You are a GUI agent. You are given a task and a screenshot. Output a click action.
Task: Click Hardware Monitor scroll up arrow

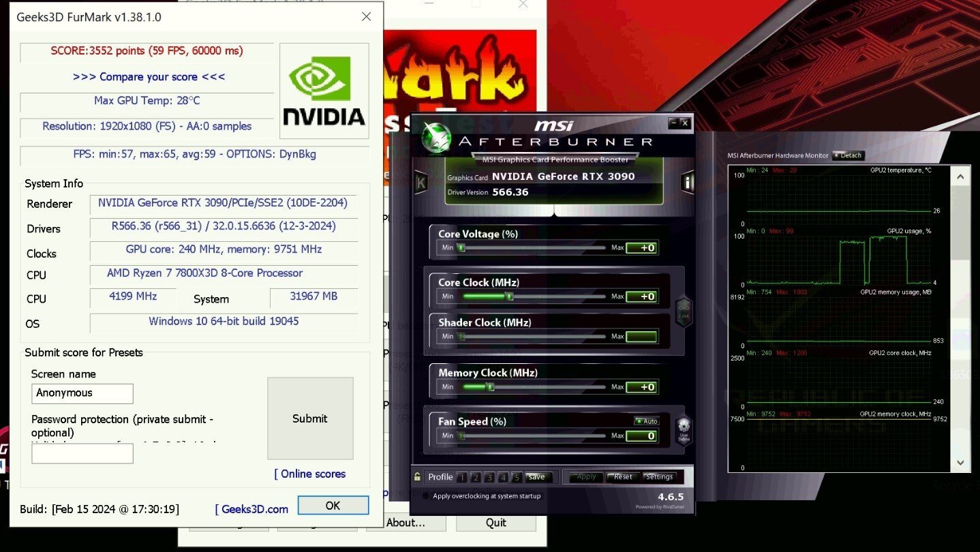click(960, 177)
